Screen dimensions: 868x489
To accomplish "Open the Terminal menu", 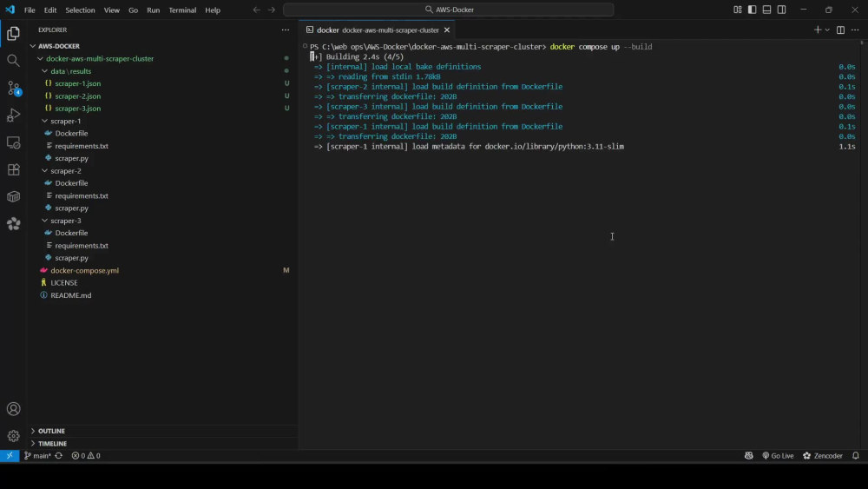I will 182,10.
